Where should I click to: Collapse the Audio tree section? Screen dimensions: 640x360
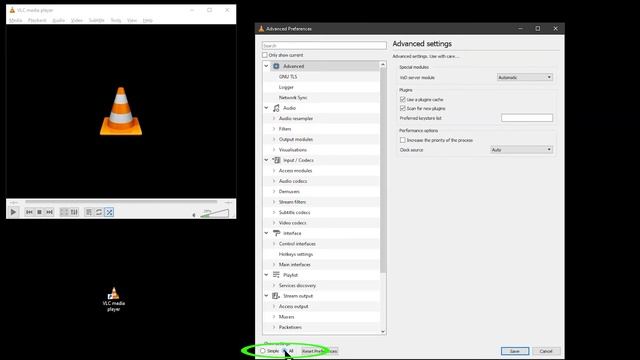pos(267,108)
